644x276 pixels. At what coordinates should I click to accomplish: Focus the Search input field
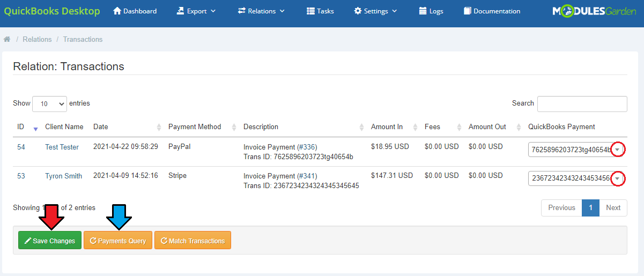[582, 104]
